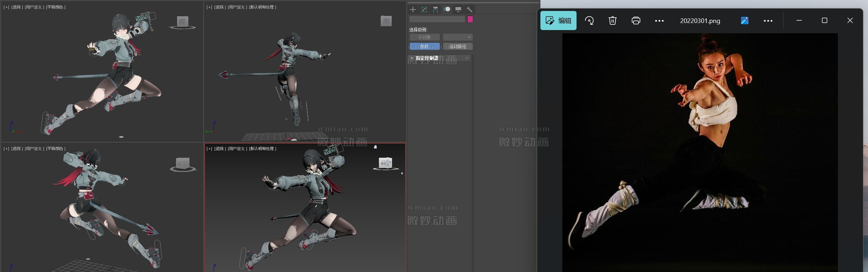The width and height of the screenshot is (868, 272).
Task: Open the sub-object level dropdown
Action: 458,37
